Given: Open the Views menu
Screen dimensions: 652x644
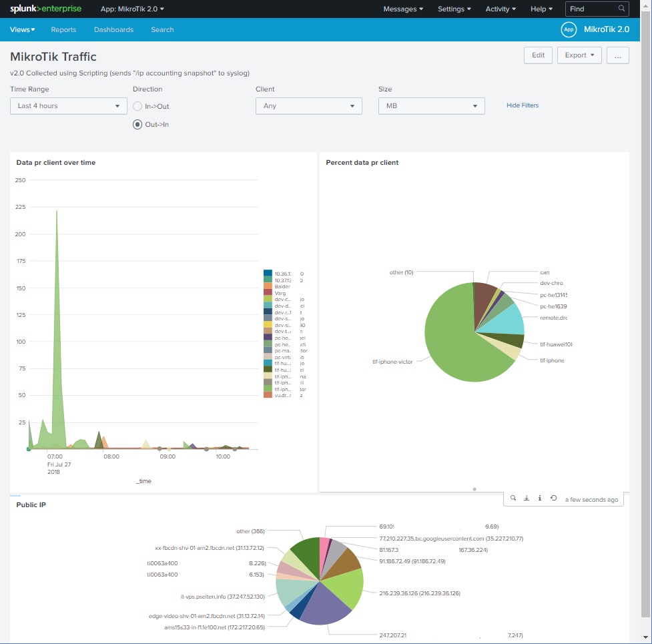Looking at the screenshot, I should click(x=23, y=29).
